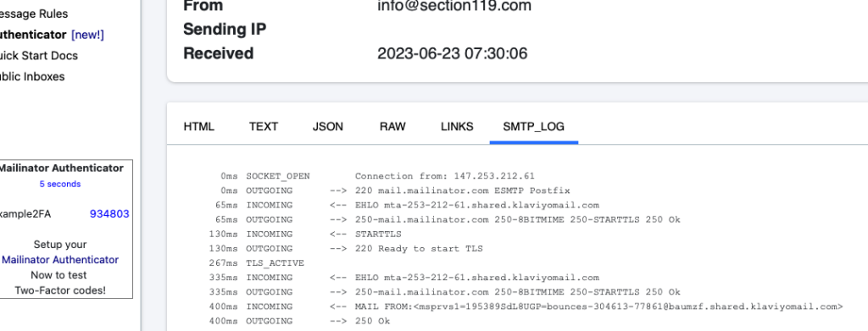This screenshot has height=331, width=868.
Task: Select the SMTP_LOG tab
Action: tap(534, 126)
